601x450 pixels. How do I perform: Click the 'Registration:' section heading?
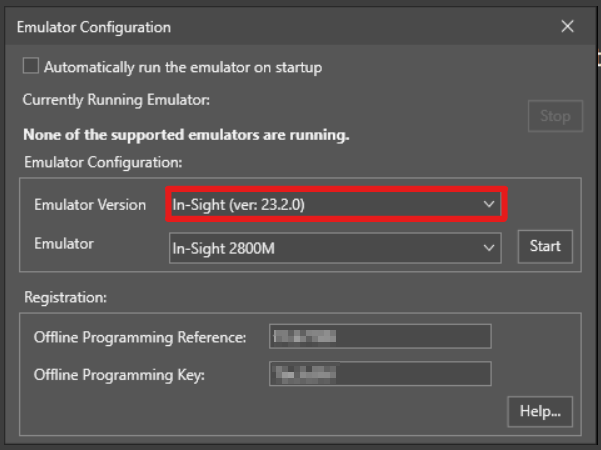click(64, 297)
